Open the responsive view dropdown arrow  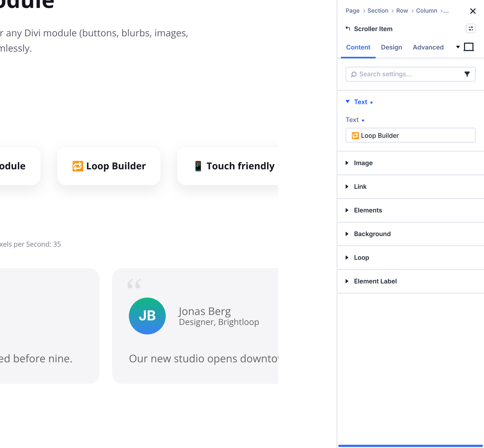[x=458, y=47]
